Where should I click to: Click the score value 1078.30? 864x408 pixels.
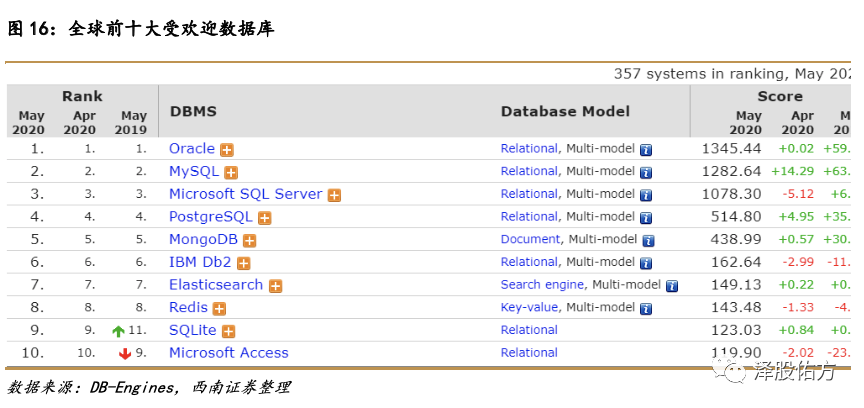tap(732, 194)
